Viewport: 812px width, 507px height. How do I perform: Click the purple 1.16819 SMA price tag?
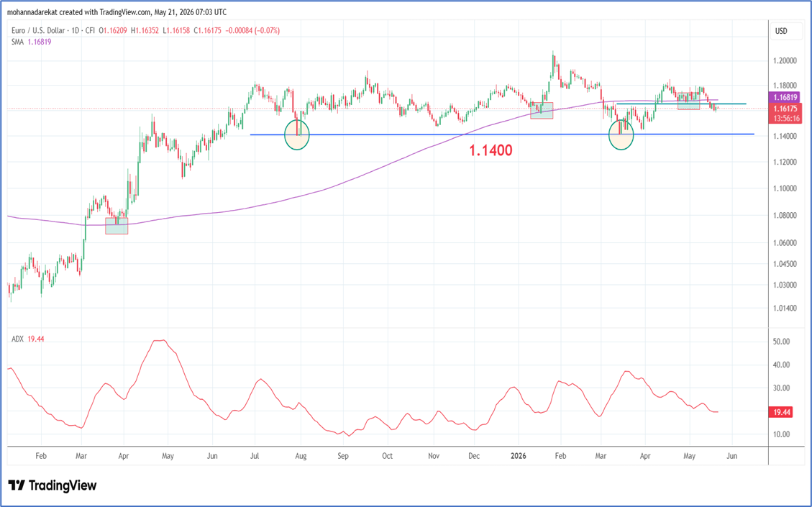[785, 97]
